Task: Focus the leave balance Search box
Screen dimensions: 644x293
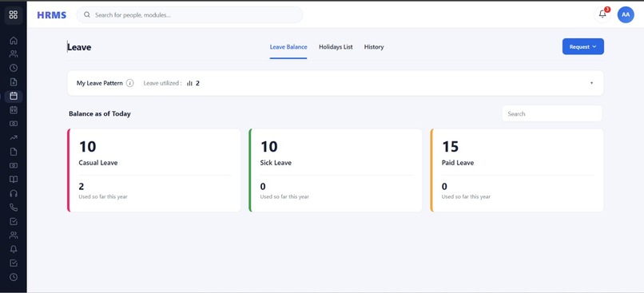Action: tap(551, 113)
